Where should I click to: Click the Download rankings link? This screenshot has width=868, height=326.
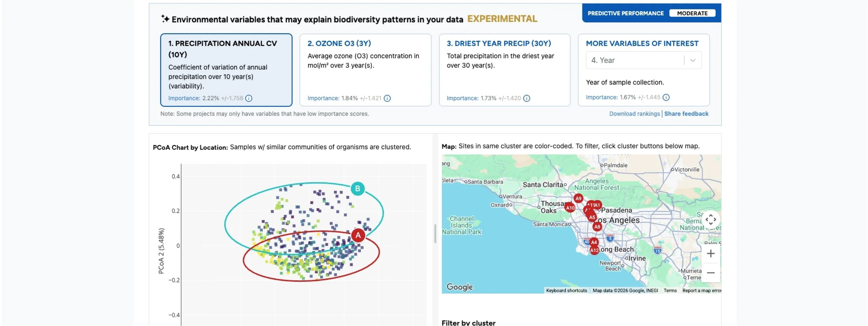click(634, 114)
